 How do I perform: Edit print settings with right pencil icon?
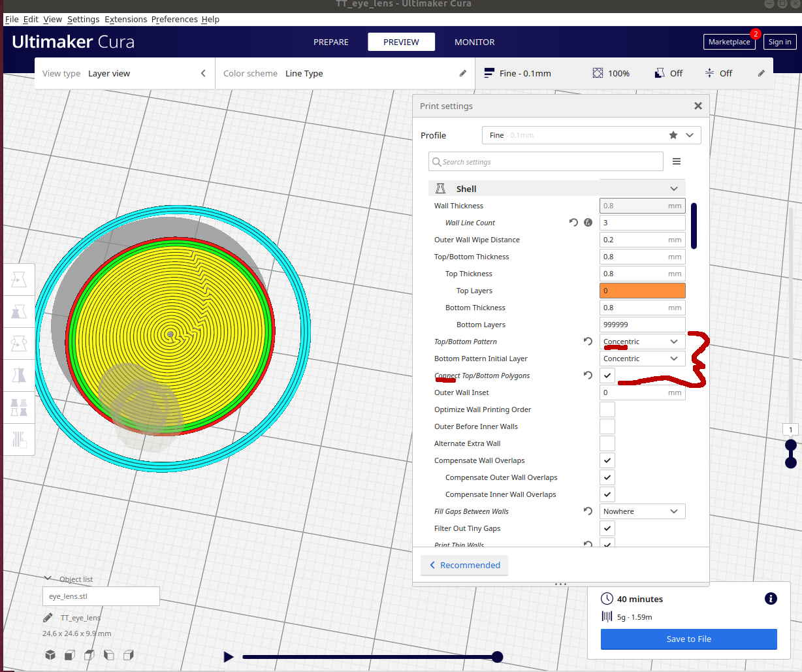[761, 73]
